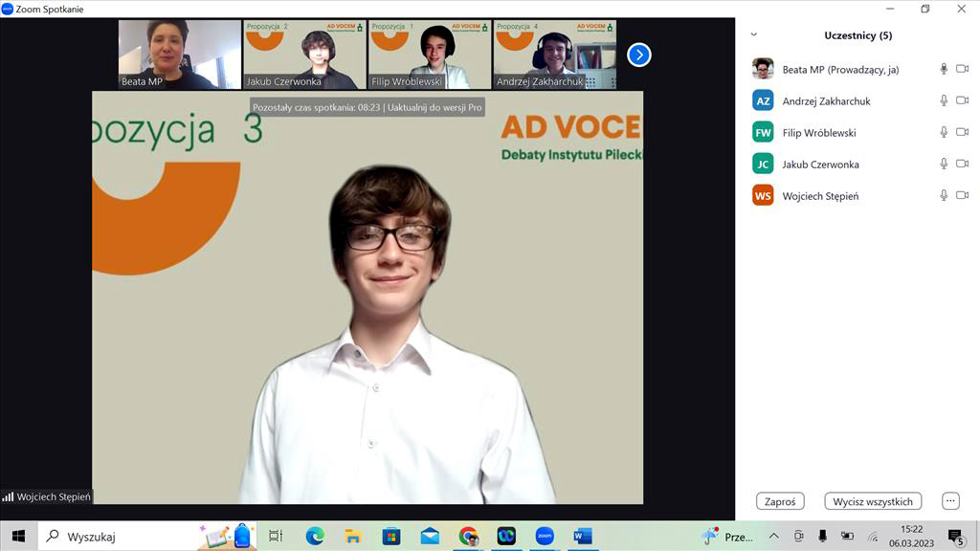Select Filip Wróblewski video thumbnail
The height and width of the screenshot is (551, 980).
[430, 55]
